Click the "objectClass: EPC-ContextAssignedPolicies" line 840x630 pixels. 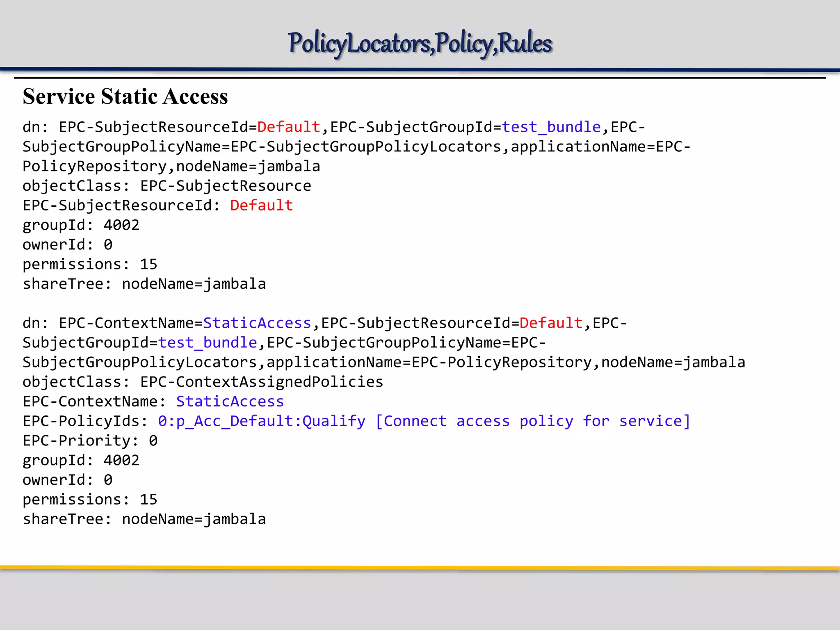203,382
